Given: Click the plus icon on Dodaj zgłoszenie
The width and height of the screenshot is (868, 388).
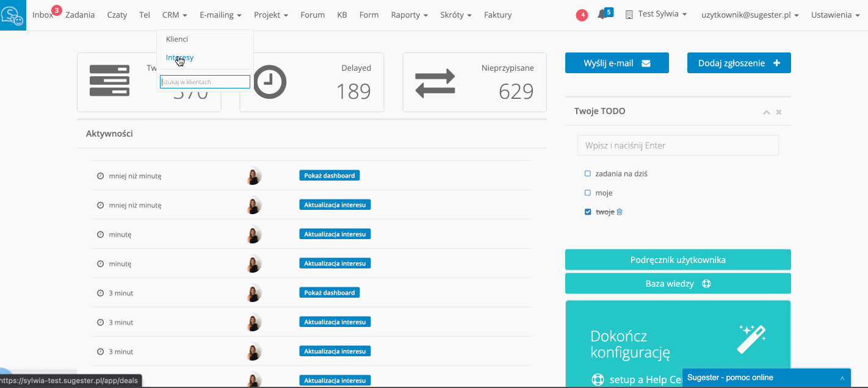Looking at the screenshot, I should (776, 63).
